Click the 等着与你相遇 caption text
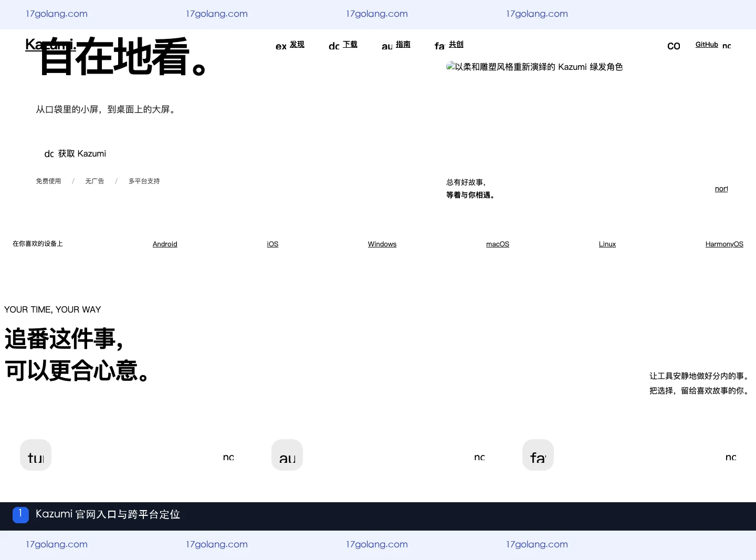 coord(470,195)
